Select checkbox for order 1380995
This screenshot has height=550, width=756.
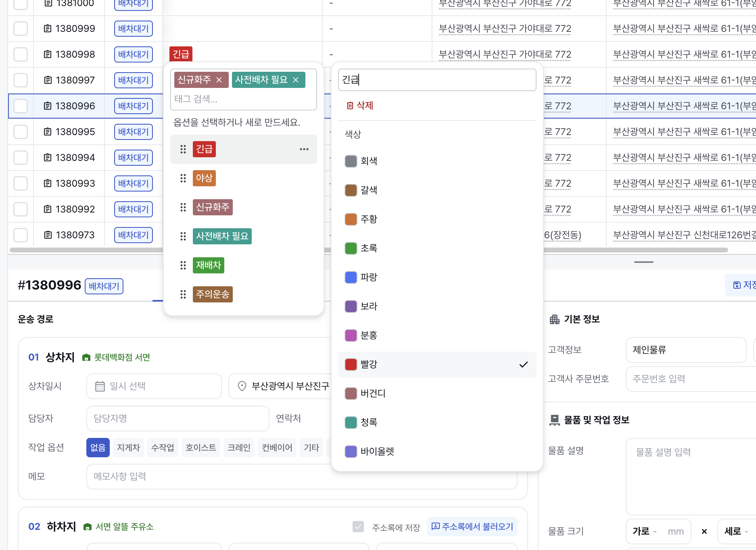(x=21, y=132)
